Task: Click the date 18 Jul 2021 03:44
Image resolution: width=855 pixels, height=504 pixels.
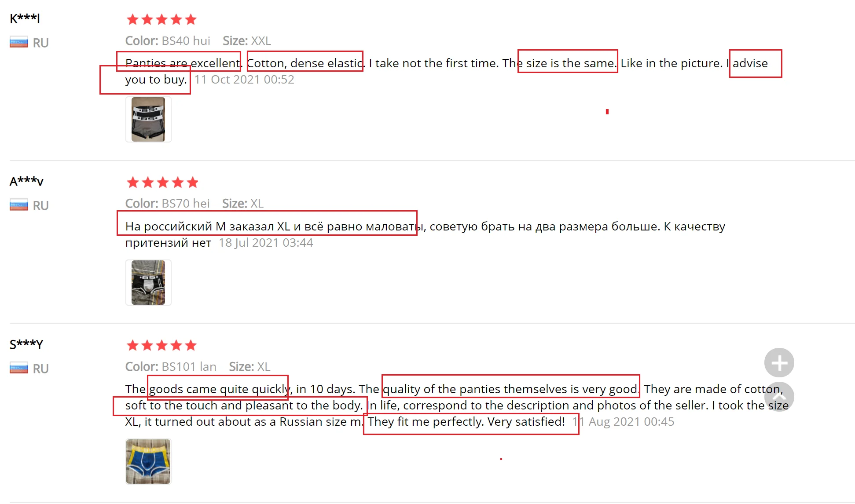Action: (x=266, y=243)
